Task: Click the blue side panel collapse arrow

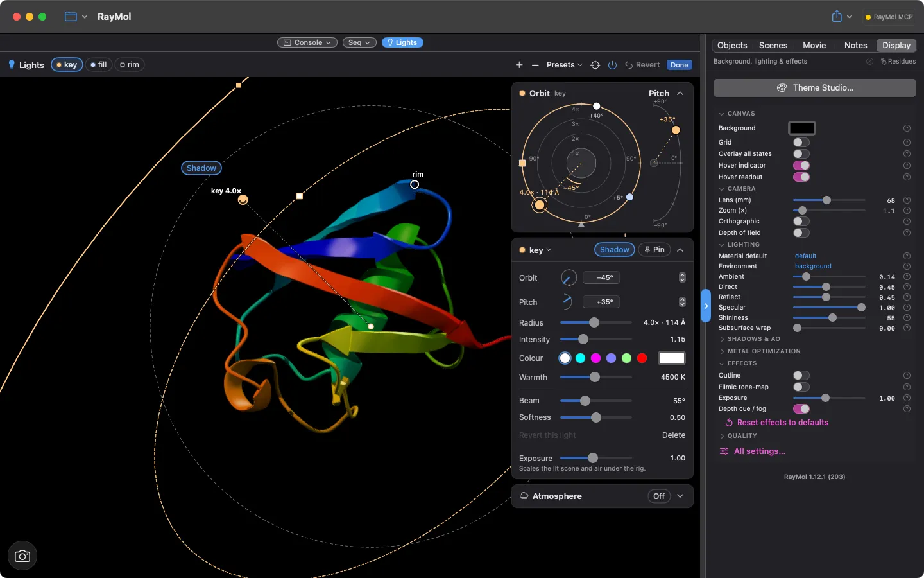Action: (706, 306)
